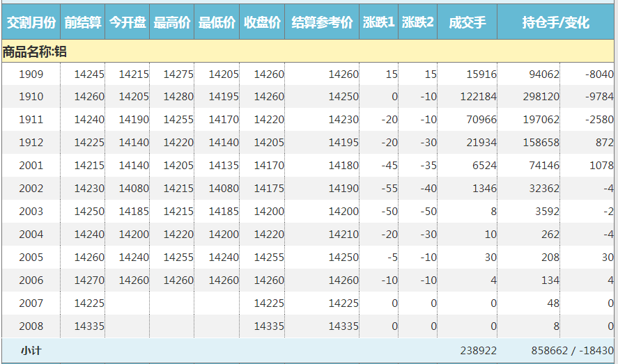Screen dimensions: 618x364
Task: Select the 最低价 column header
Action: click(217, 22)
